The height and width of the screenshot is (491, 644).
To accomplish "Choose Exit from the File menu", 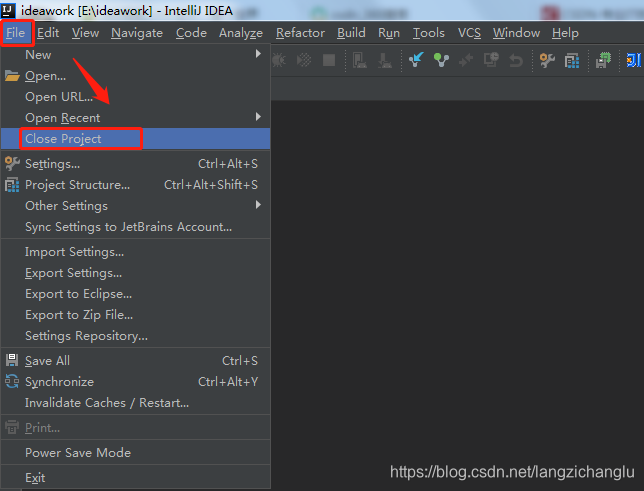I will point(136,477).
